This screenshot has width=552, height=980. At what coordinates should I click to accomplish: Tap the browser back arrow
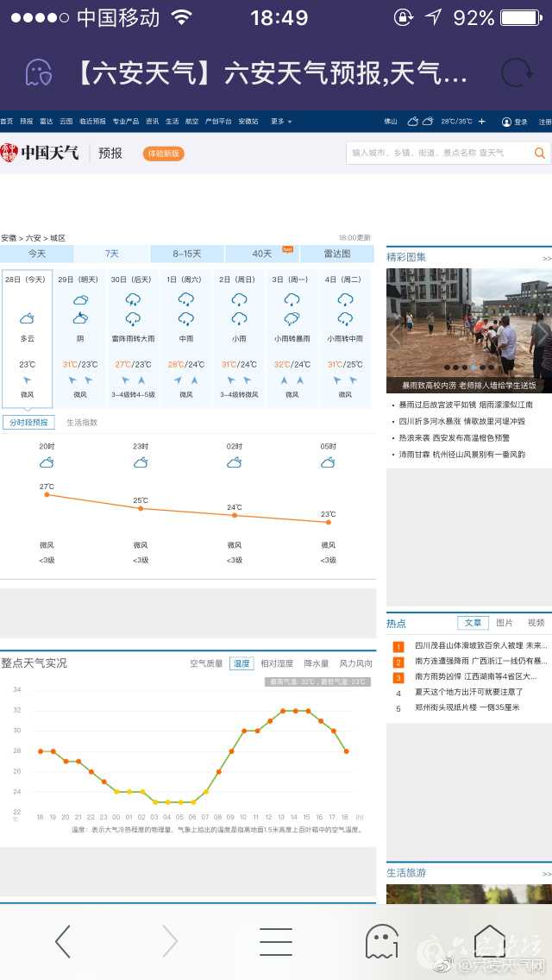(x=63, y=941)
